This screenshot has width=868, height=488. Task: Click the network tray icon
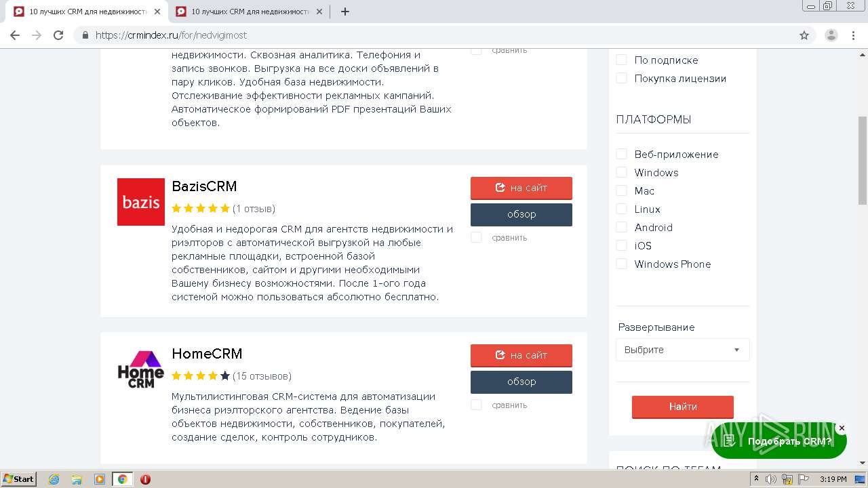787,479
